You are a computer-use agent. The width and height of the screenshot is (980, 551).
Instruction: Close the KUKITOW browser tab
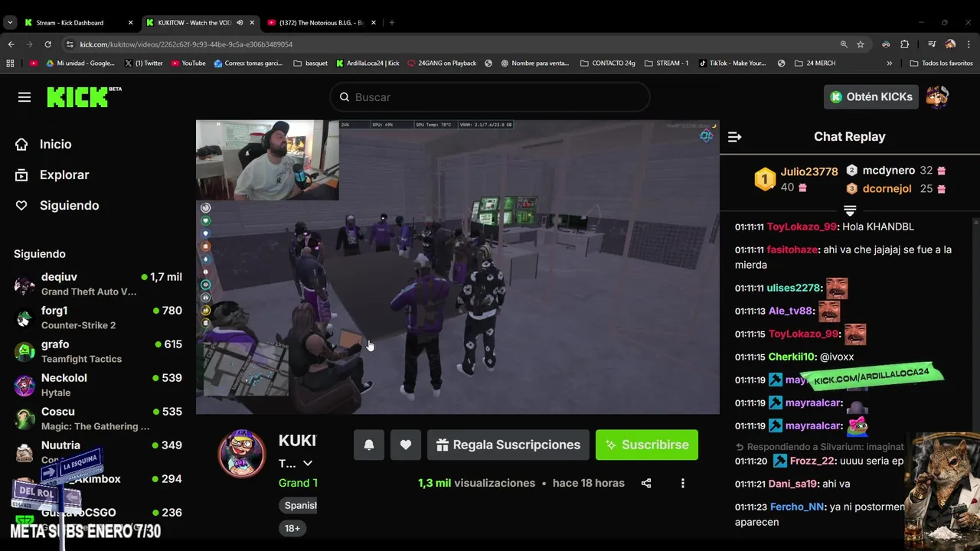coord(252,23)
